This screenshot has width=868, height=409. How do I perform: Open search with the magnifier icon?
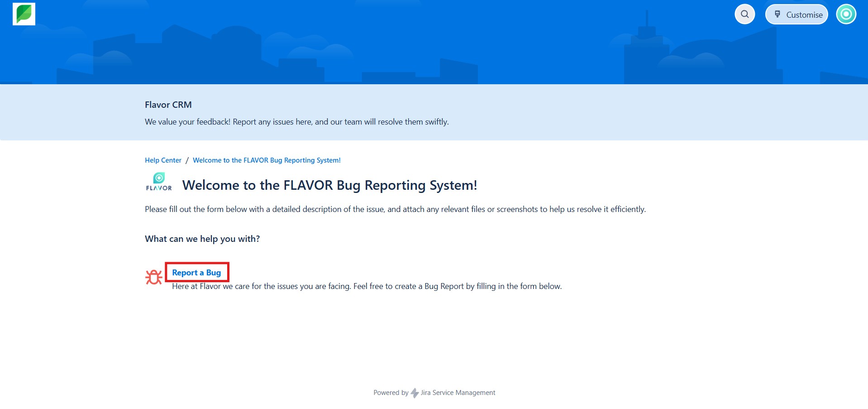coord(744,14)
